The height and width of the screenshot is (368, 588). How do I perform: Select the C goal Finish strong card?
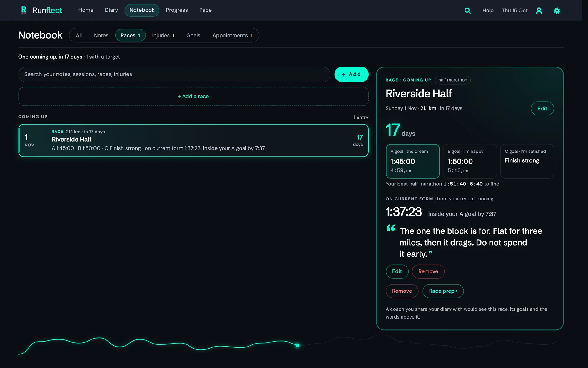pos(527,161)
